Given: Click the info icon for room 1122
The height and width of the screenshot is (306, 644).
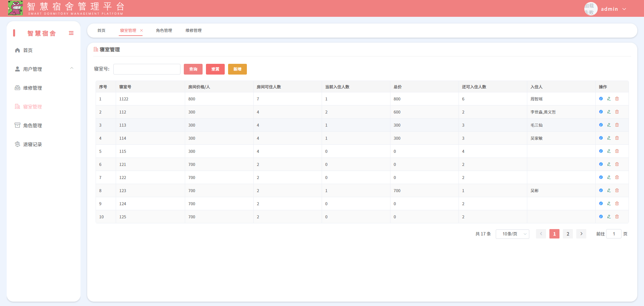Looking at the screenshot, I should (x=601, y=99).
